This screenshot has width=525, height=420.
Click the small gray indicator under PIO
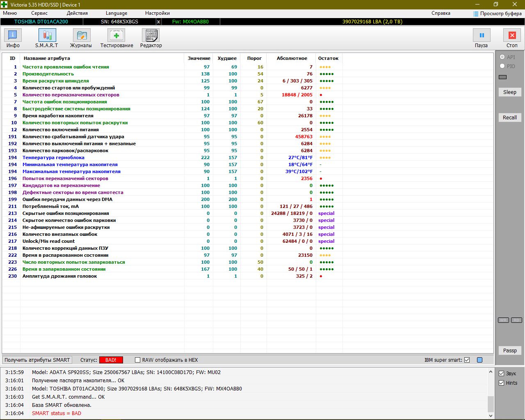tap(502, 77)
